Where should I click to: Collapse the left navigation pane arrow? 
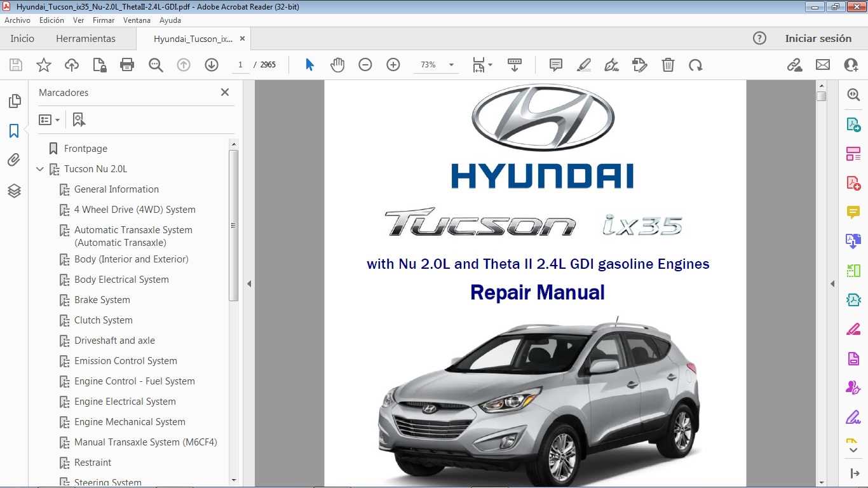point(249,283)
